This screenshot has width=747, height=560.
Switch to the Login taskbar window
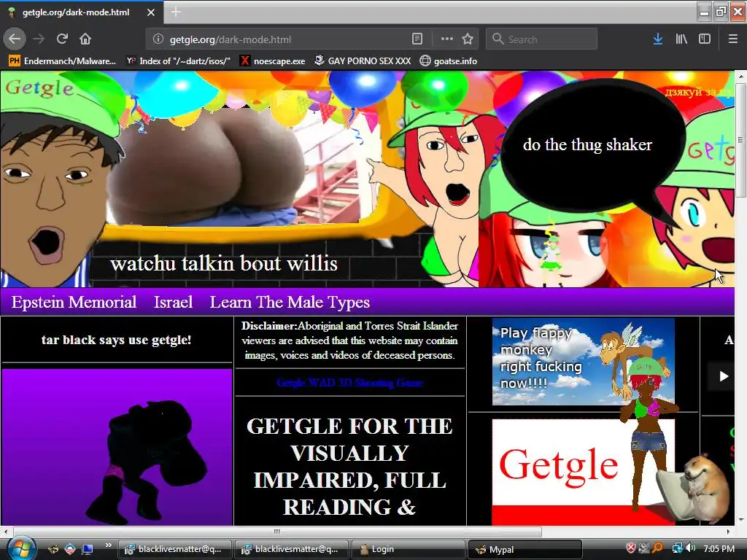pyautogui.click(x=408, y=549)
